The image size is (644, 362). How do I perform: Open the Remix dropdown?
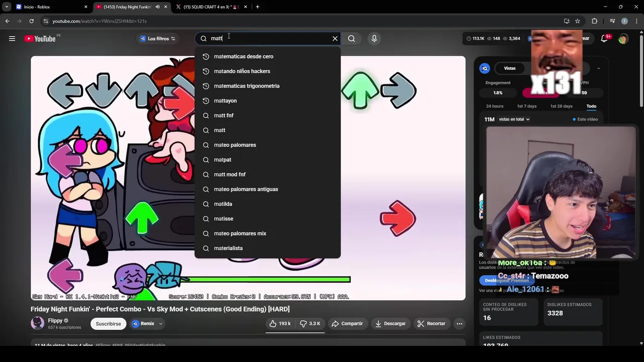click(147, 324)
